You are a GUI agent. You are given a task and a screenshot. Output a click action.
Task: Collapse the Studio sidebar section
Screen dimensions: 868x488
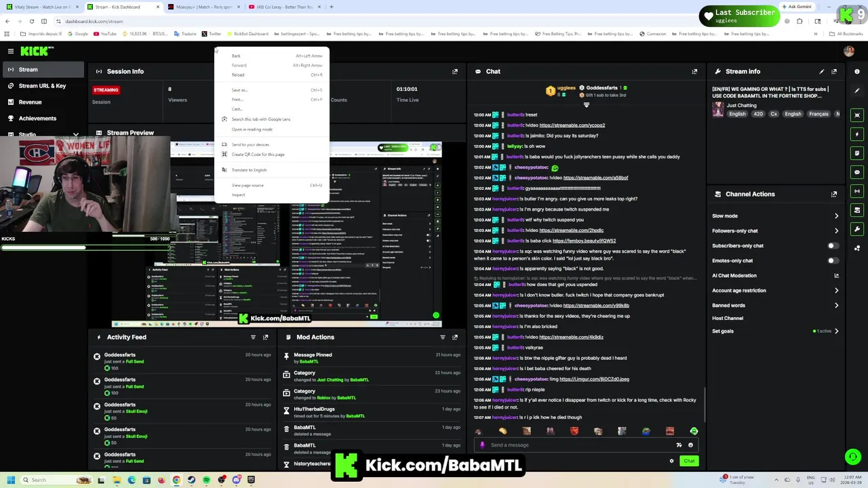pyautogui.click(x=76, y=135)
